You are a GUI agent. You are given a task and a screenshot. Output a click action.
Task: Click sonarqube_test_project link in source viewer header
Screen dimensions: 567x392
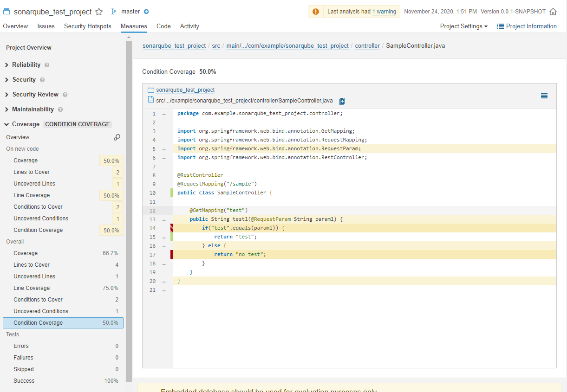[x=185, y=90]
